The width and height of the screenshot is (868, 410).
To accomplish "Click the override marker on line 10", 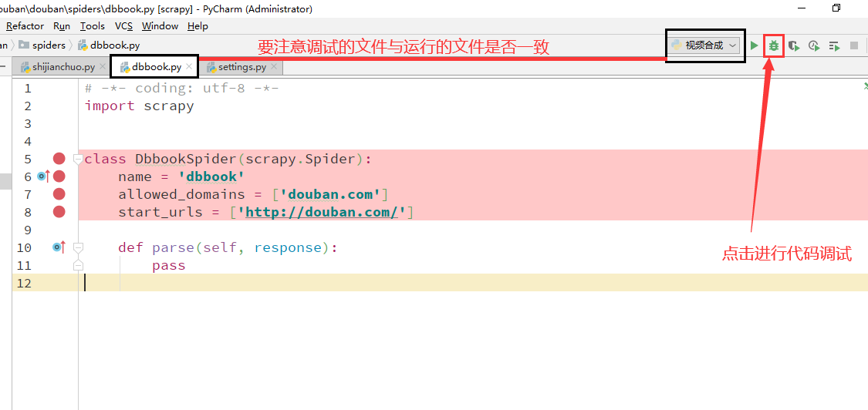I will point(59,247).
